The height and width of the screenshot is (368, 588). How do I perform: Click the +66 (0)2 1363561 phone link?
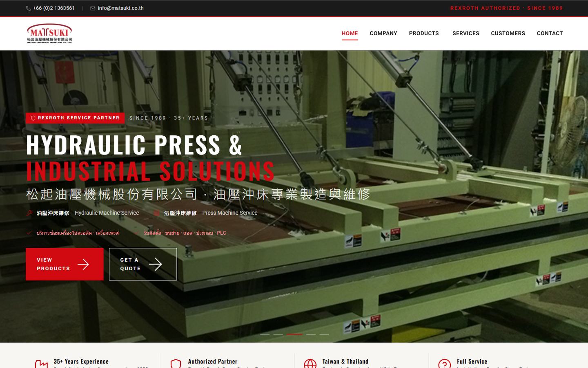pyautogui.click(x=54, y=8)
